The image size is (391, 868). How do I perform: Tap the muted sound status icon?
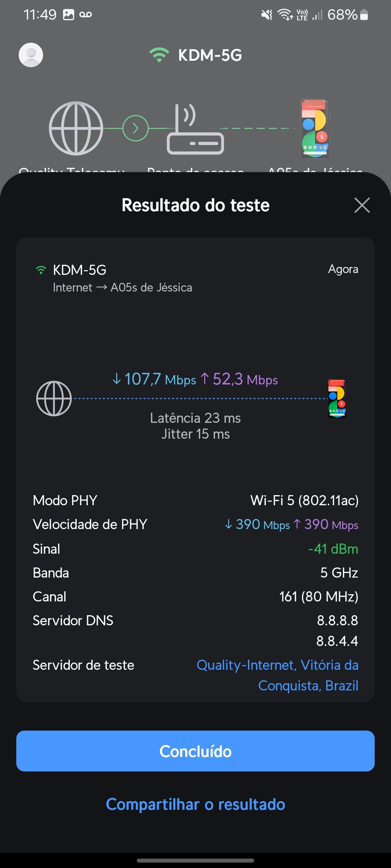pos(267,15)
